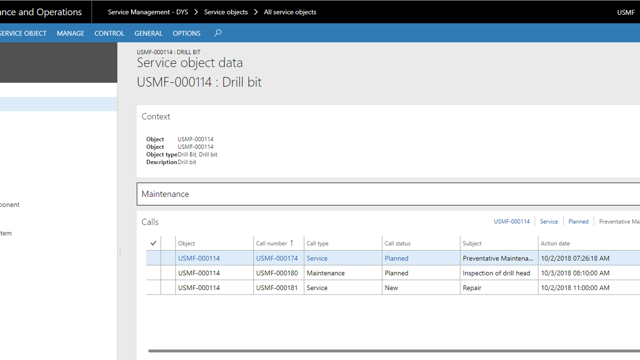Sort grid by Call number column header

click(x=271, y=243)
